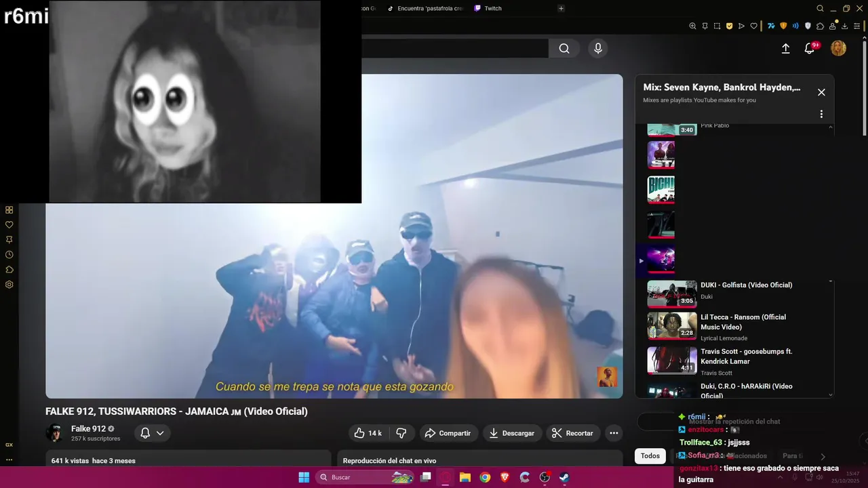
Task: Click the Compartir share button
Action: click(x=448, y=433)
